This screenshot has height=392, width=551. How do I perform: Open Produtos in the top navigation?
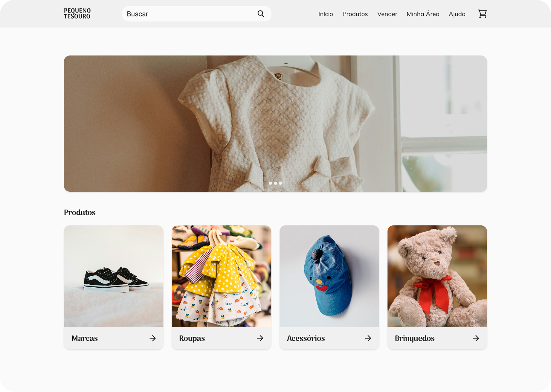(355, 14)
